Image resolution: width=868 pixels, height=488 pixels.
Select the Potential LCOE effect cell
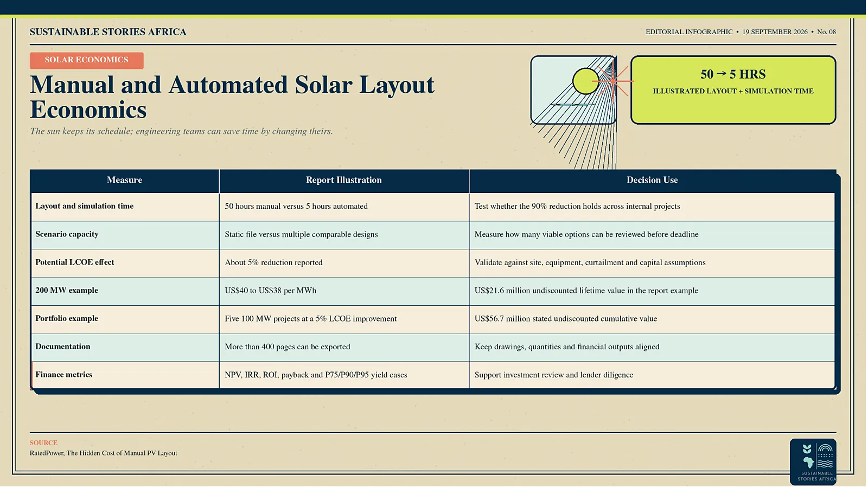tap(125, 263)
